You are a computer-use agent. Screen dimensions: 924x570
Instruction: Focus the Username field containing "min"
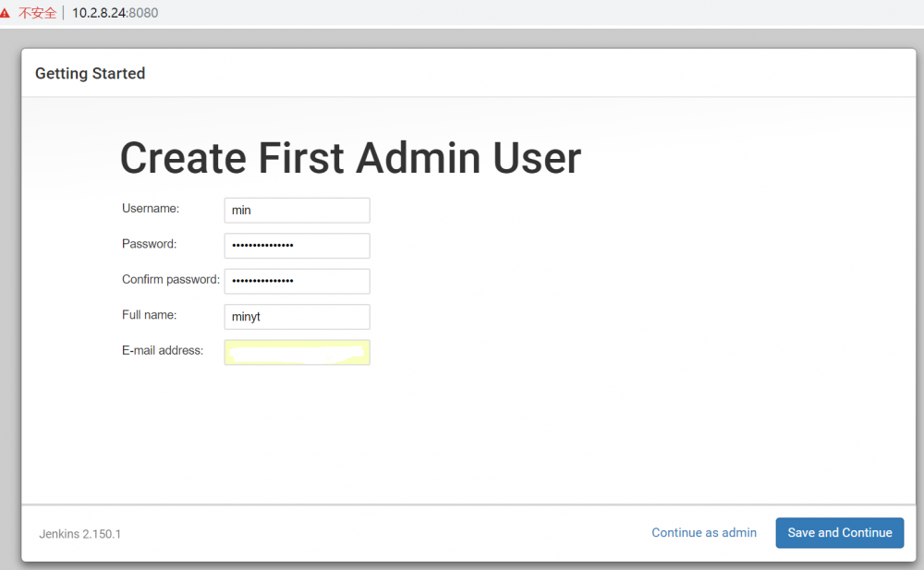[x=297, y=211]
